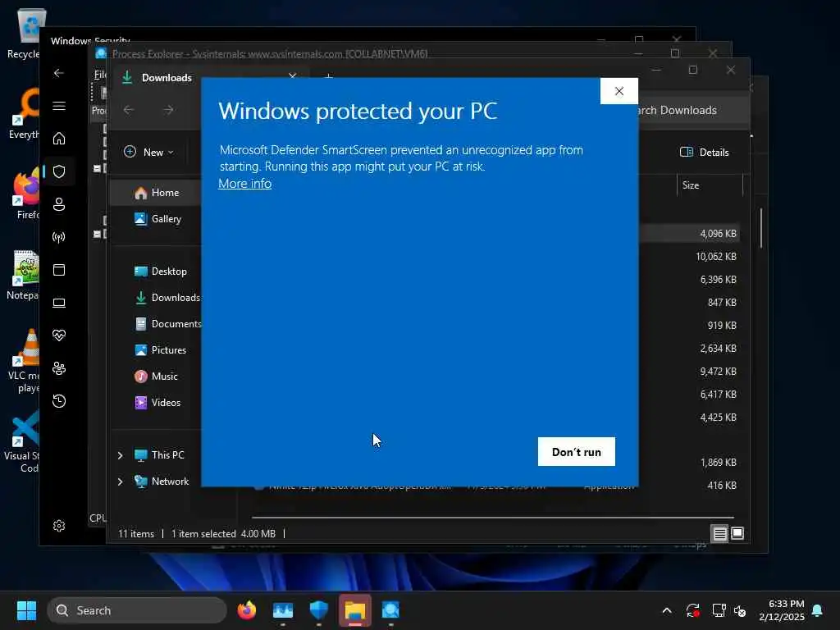Select VLC media player desktop shortcut
Screen dimensions: 840x630
pyautogui.click(x=24, y=362)
